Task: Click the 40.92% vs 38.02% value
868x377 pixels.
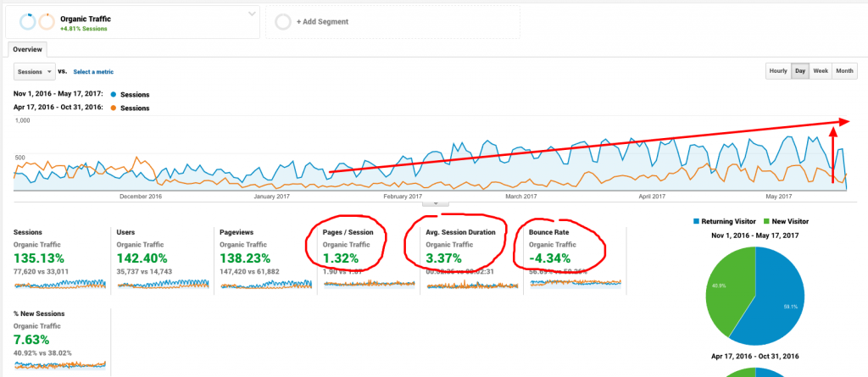Action: coord(42,352)
